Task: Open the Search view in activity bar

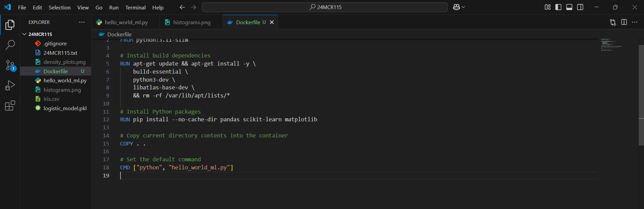Action: 10,45
